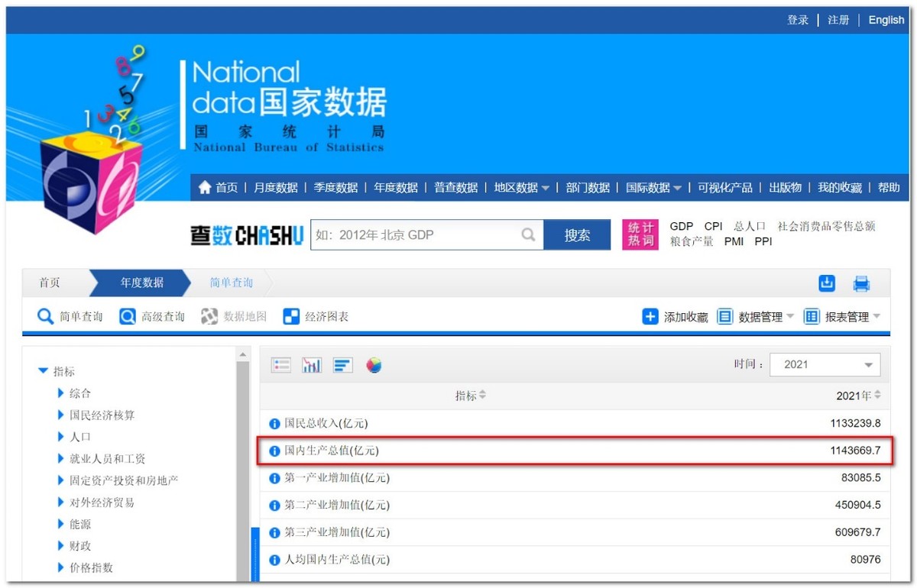
Task: Click the search input field
Action: click(420, 234)
